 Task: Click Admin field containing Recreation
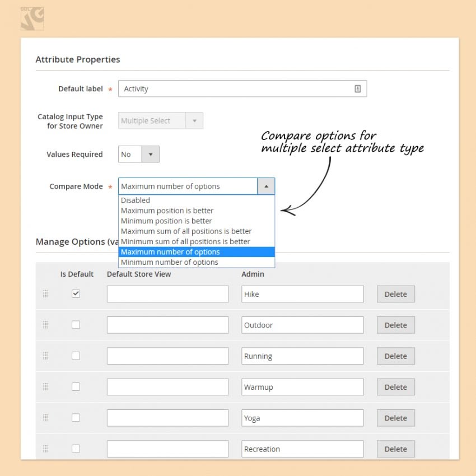(302, 449)
